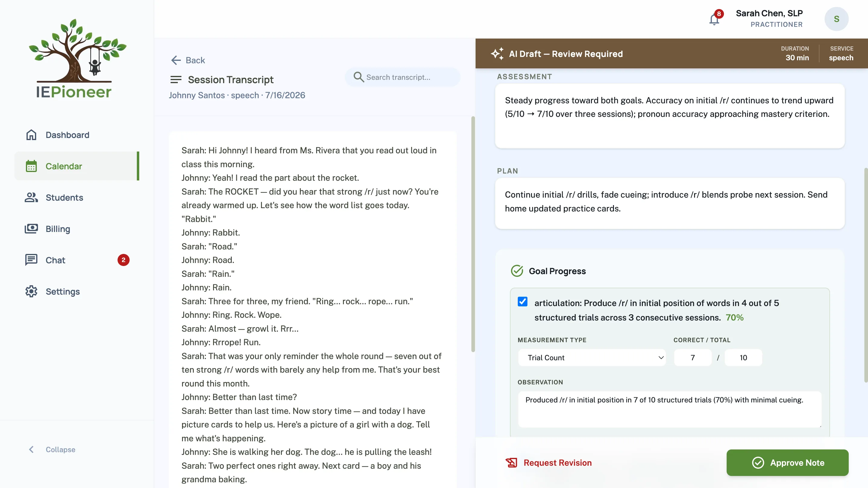Image resolution: width=868 pixels, height=488 pixels.
Task: Click the user avatar S
Action: 836,19
